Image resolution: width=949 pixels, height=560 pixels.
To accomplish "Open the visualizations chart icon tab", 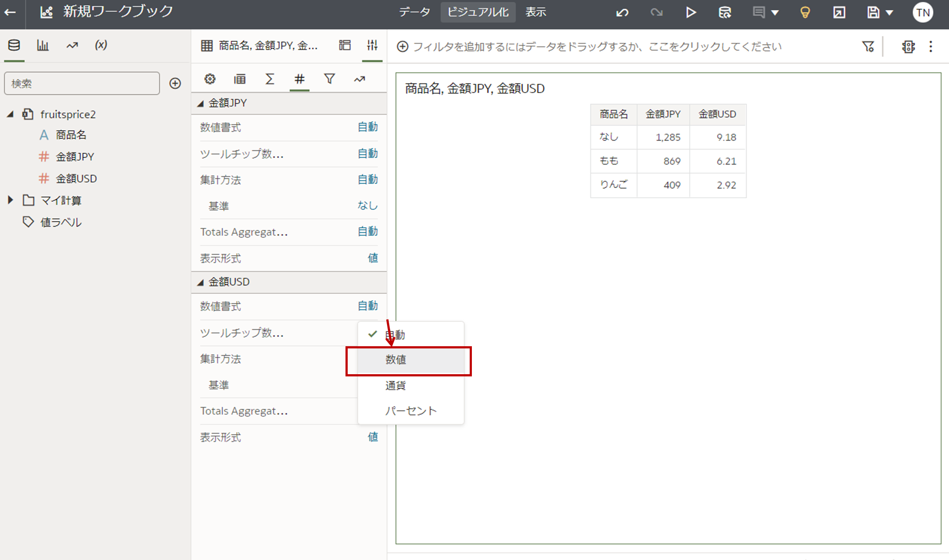I will [x=43, y=45].
